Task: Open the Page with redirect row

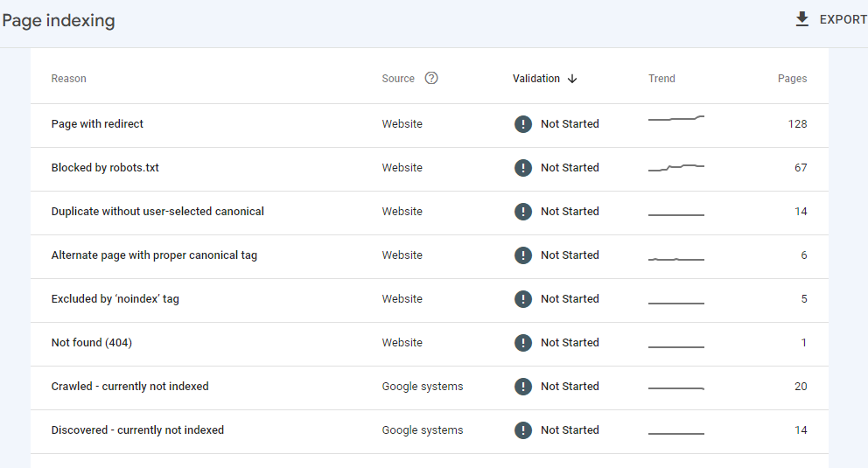Action: pyautogui.click(x=97, y=124)
